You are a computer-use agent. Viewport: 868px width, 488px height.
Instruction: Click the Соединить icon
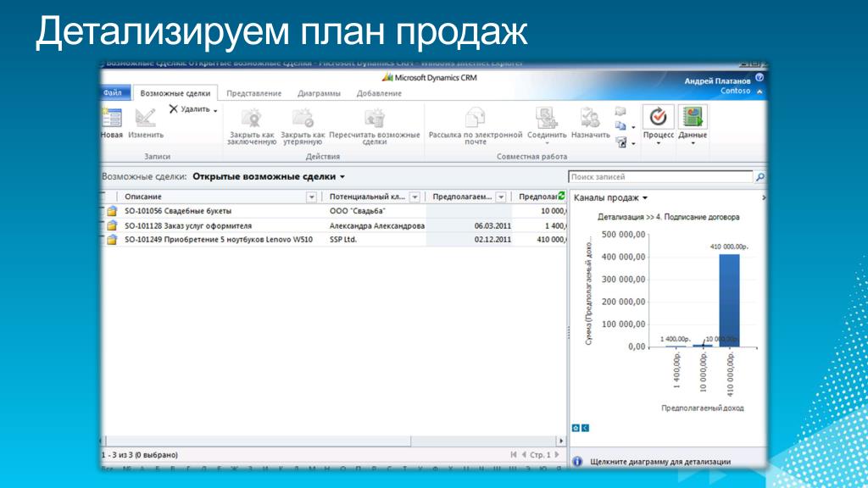547,118
